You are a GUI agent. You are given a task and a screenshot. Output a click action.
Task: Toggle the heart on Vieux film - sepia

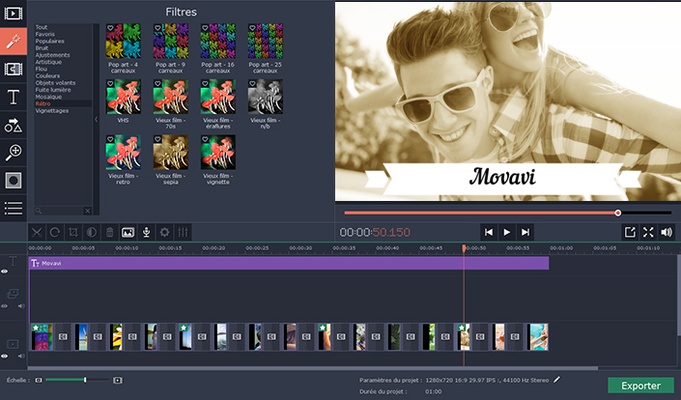pos(158,139)
